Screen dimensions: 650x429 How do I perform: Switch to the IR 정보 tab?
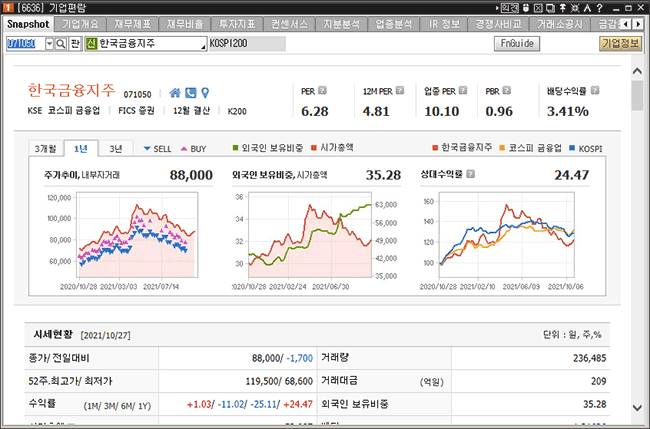pos(444,24)
